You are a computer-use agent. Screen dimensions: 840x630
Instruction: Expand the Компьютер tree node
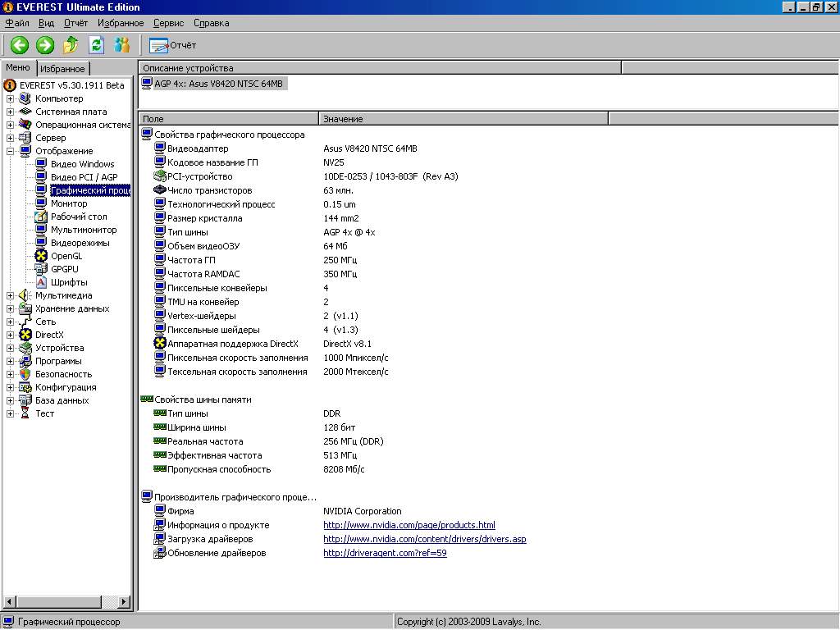[x=11, y=98]
